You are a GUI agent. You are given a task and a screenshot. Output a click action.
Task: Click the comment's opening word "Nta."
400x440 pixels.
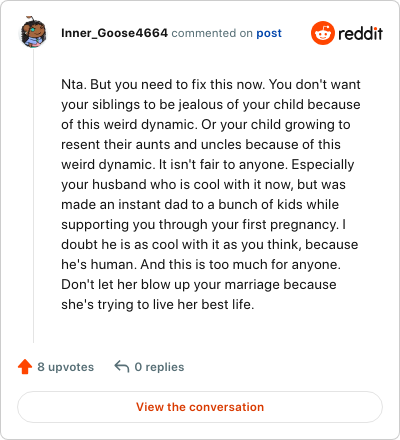tap(74, 84)
